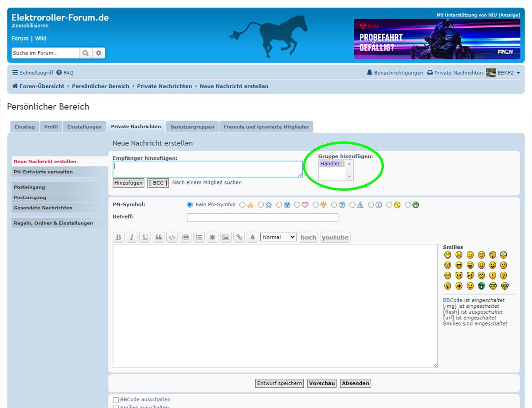Choose the star PN symbol

261,205
